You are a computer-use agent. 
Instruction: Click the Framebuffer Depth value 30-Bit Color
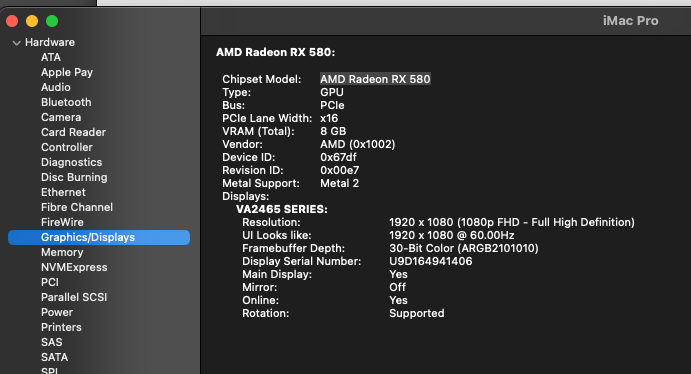pyautogui.click(x=464, y=248)
